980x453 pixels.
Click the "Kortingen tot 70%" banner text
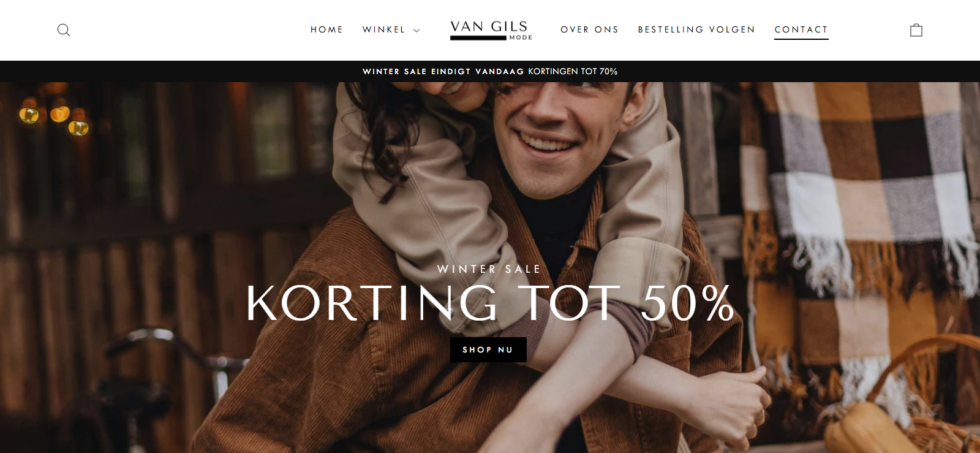[x=573, y=72]
